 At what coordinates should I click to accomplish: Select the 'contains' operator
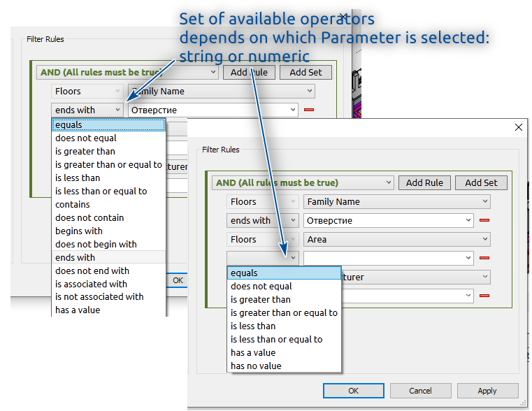point(108,205)
